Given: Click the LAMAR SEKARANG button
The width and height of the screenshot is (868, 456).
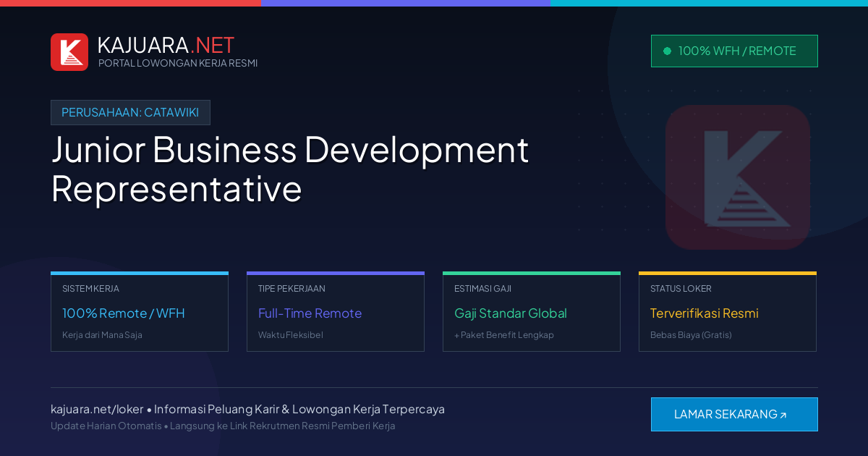Looking at the screenshot, I should [x=734, y=414].
